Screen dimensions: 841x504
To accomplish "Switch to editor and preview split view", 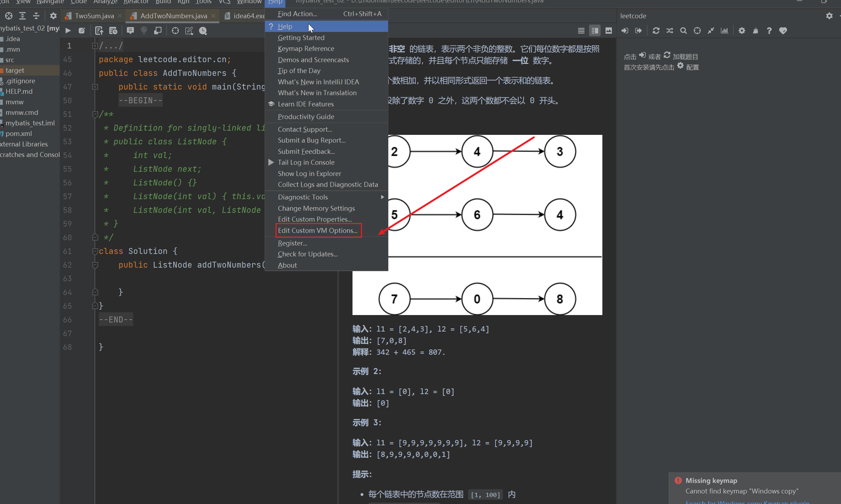I will point(595,31).
